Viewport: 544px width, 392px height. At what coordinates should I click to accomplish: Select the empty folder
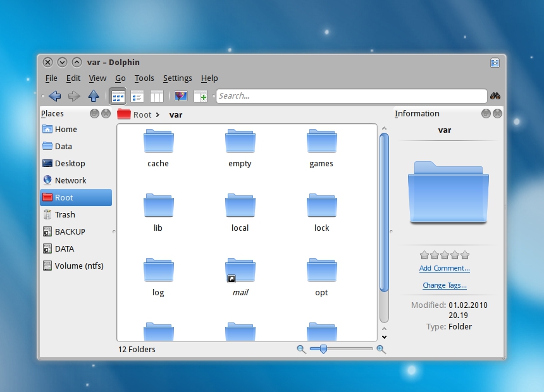coord(240,149)
